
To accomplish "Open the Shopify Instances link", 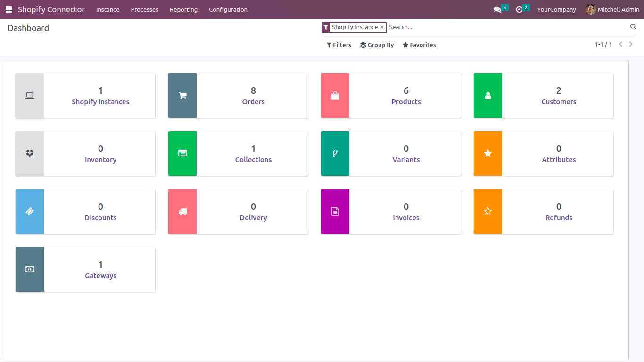I will 100,102.
